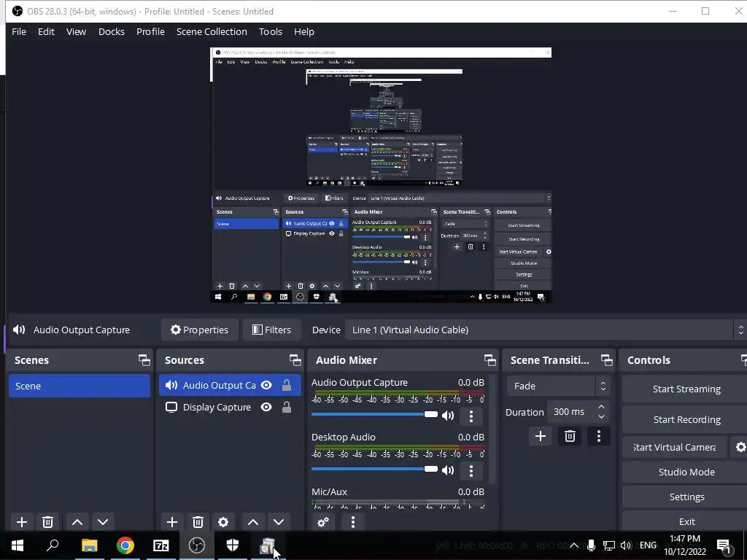
Task: Mute Audio Output Capture in mixer
Action: pos(448,416)
